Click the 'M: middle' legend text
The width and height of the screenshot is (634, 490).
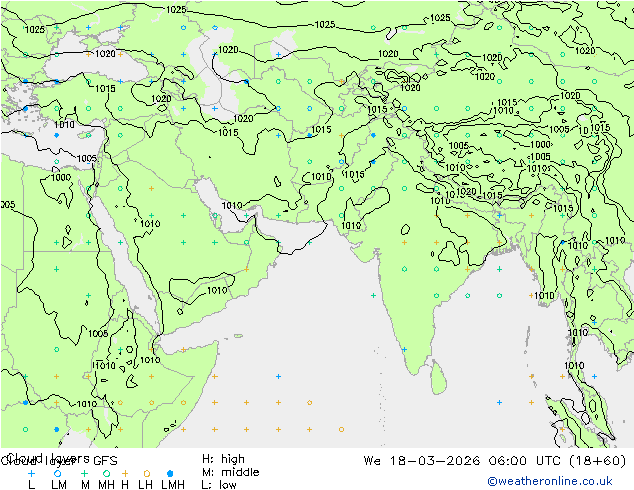click(x=230, y=472)
